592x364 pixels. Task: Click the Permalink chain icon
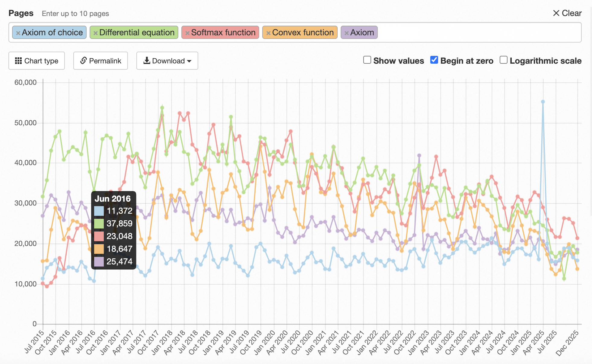point(84,61)
